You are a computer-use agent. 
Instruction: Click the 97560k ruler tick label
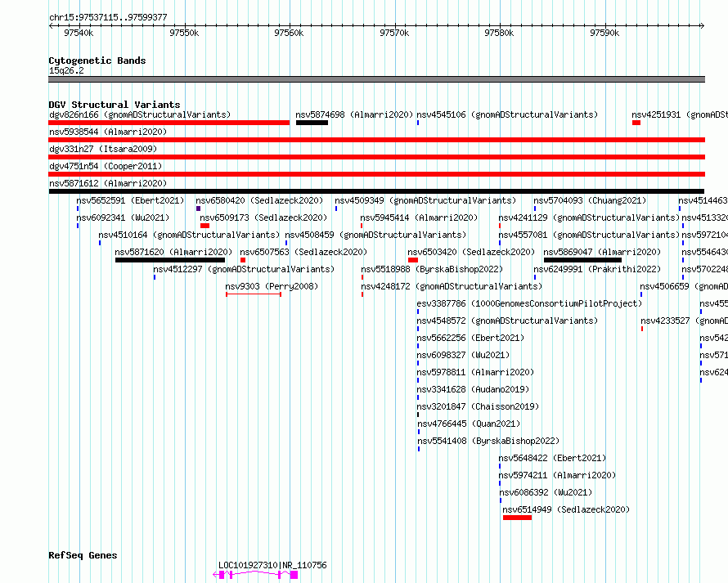click(289, 33)
